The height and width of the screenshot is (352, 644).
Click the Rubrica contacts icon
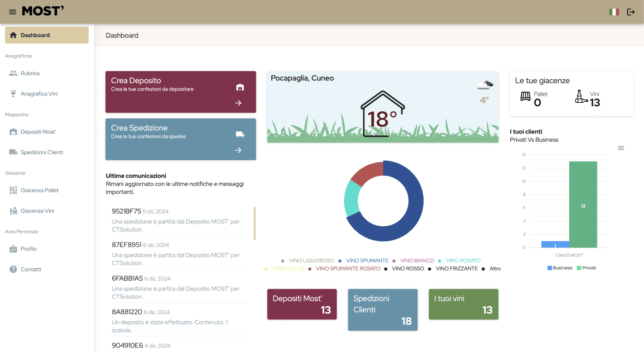point(13,73)
